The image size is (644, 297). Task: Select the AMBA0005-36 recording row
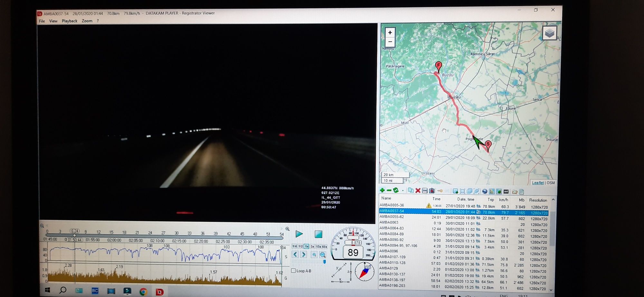coord(464,206)
